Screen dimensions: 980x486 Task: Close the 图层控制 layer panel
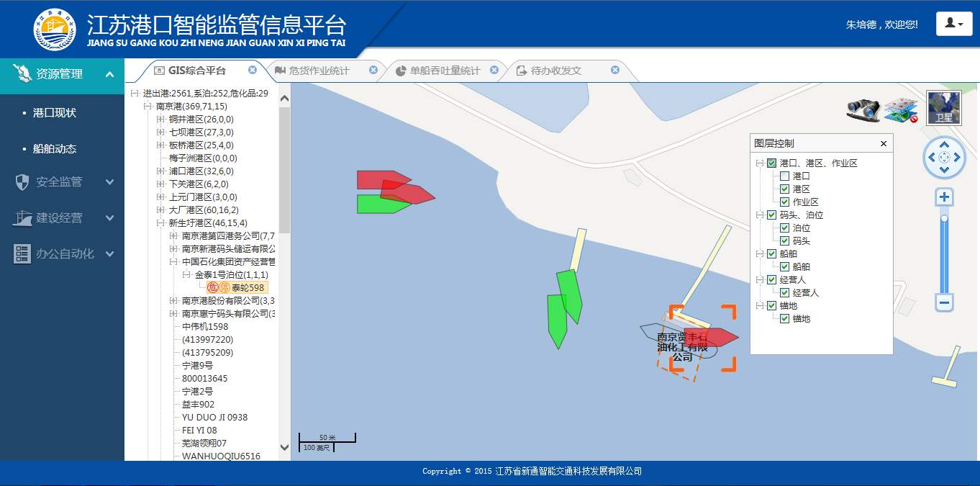[884, 143]
